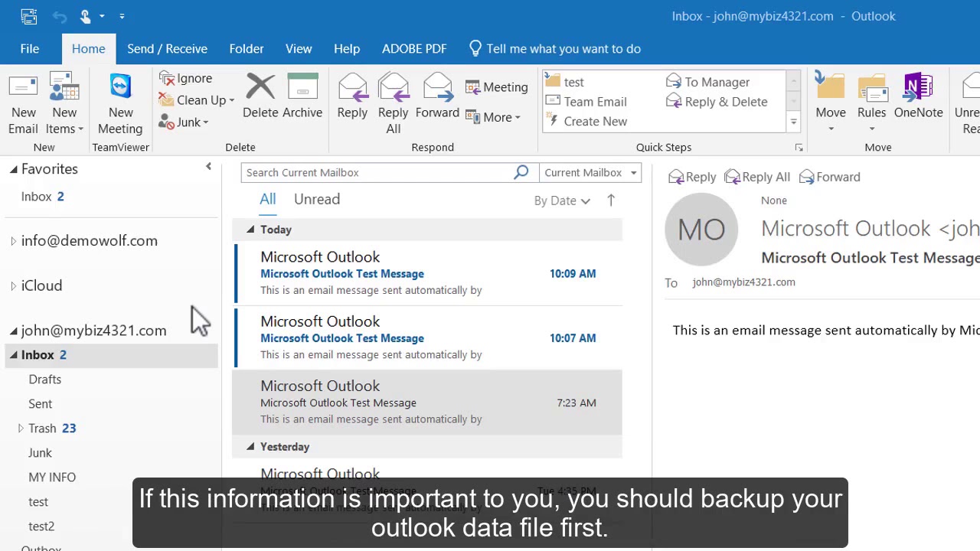Switch to the View tab
Viewport: 980px width, 551px height.
pos(299,48)
